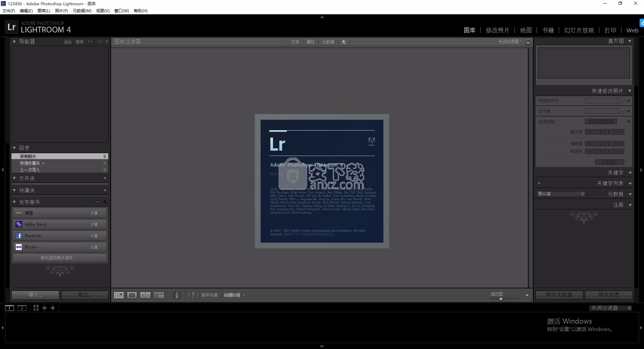Go back with filmstrip left arrow
Viewport: 644px width, 349px height.
point(45,308)
